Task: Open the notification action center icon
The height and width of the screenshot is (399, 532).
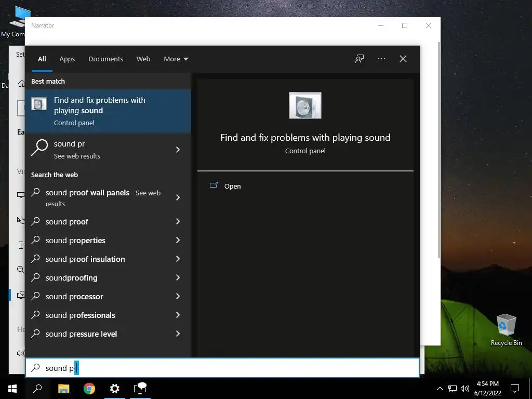Action: click(515, 389)
